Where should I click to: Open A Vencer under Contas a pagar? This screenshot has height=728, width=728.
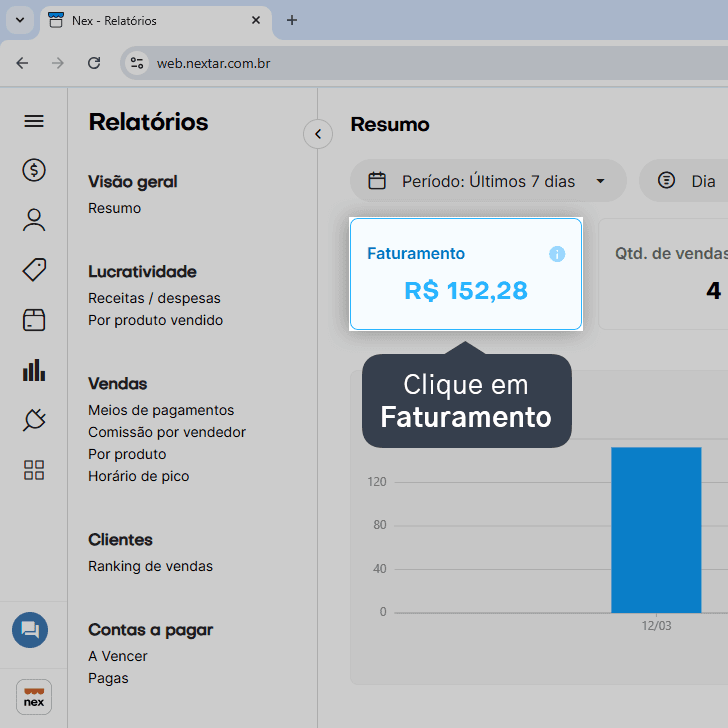click(118, 656)
